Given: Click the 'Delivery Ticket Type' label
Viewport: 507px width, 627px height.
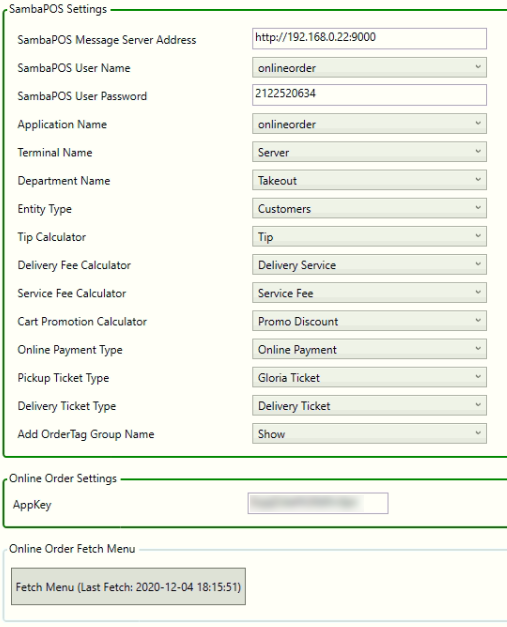Looking at the screenshot, I should click(x=67, y=406).
